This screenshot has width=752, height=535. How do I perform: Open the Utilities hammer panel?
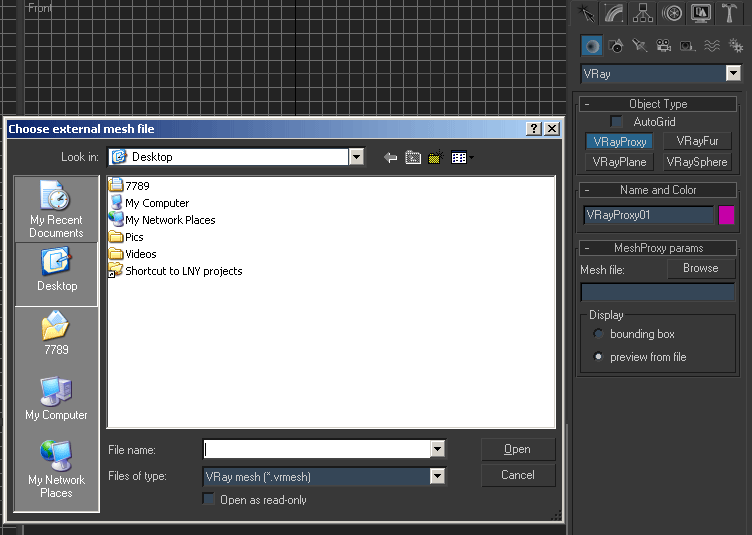click(x=730, y=13)
